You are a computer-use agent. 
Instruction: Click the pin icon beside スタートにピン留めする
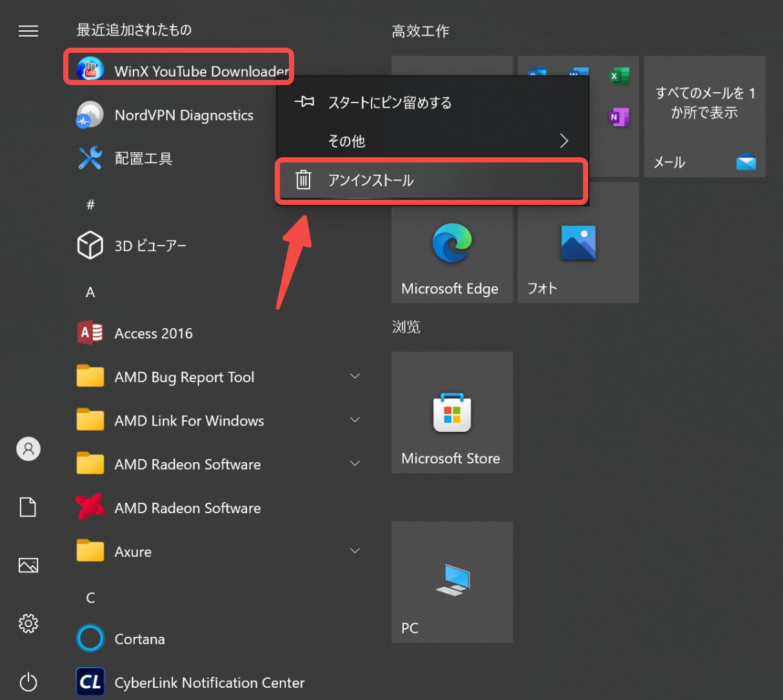coord(304,102)
